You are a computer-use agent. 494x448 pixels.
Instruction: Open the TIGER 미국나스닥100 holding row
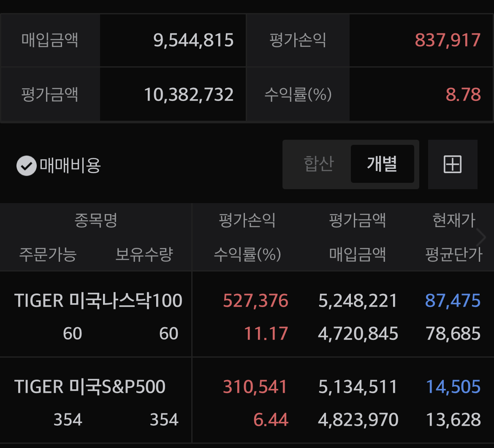tap(247, 315)
